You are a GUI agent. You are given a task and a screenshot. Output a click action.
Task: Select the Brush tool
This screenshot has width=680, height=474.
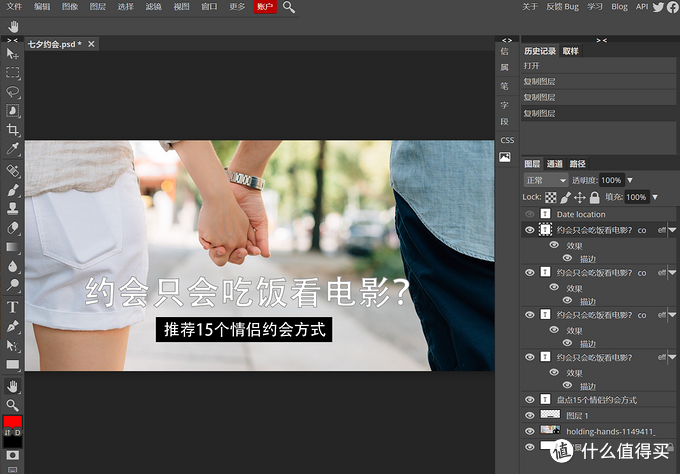13,190
